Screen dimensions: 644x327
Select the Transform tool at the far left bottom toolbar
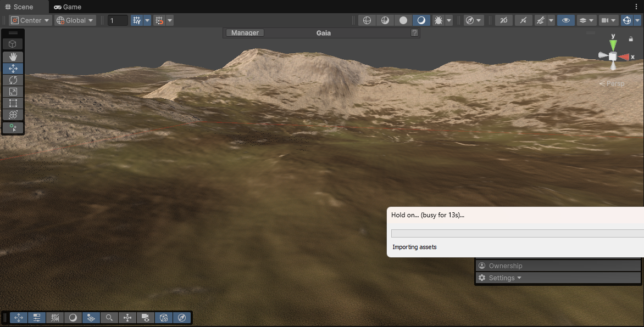[18, 318]
